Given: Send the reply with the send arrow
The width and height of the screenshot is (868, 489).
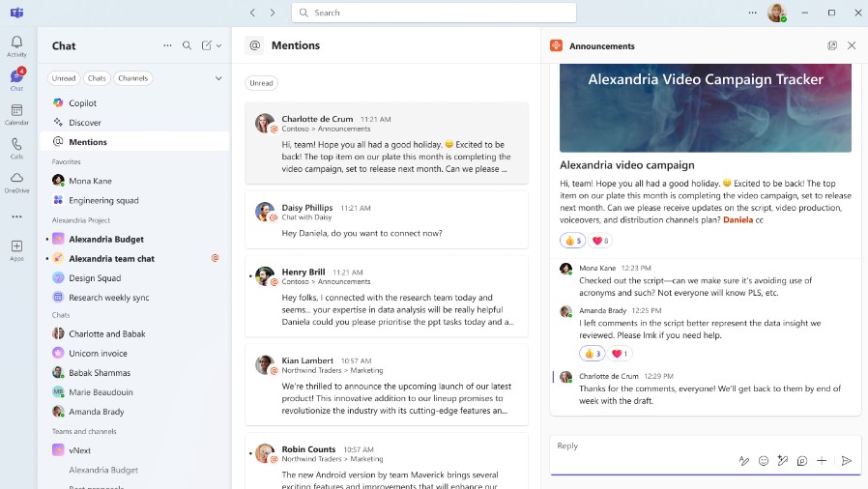Looking at the screenshot, I should pos(847,461).
